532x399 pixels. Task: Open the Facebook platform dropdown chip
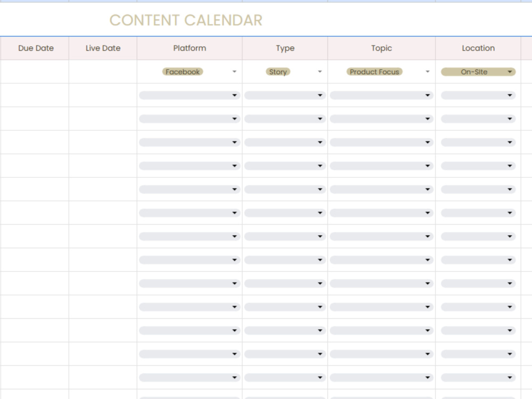pos(182,72)
